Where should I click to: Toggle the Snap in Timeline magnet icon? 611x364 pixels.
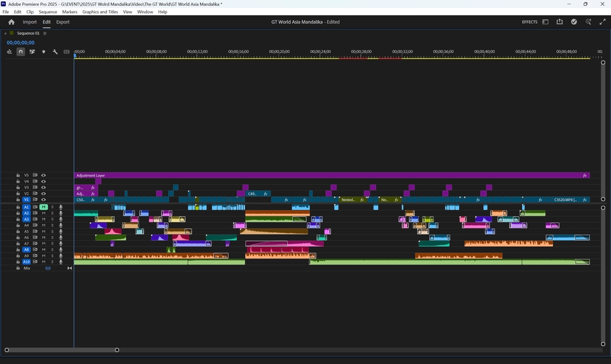click(x=20, y=52)
